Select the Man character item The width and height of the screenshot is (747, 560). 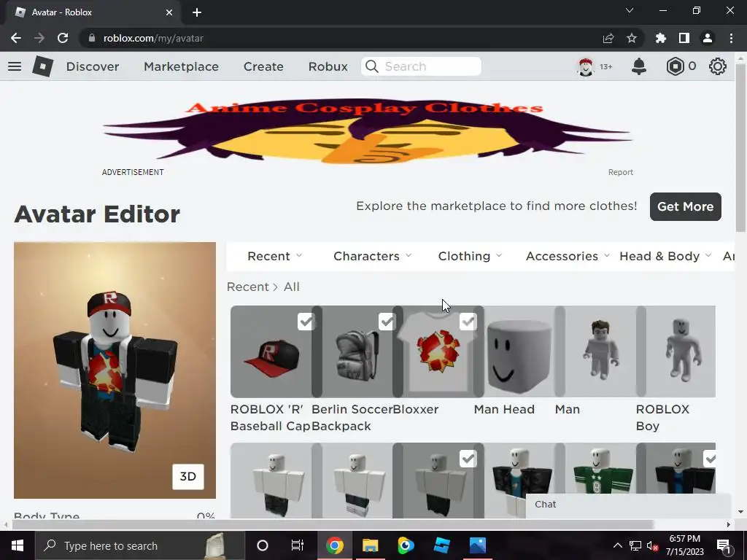pos(600,351)
